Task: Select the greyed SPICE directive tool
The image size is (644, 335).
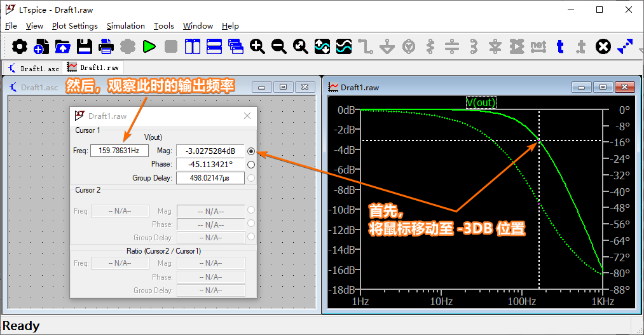Action: tap(581, 46)
